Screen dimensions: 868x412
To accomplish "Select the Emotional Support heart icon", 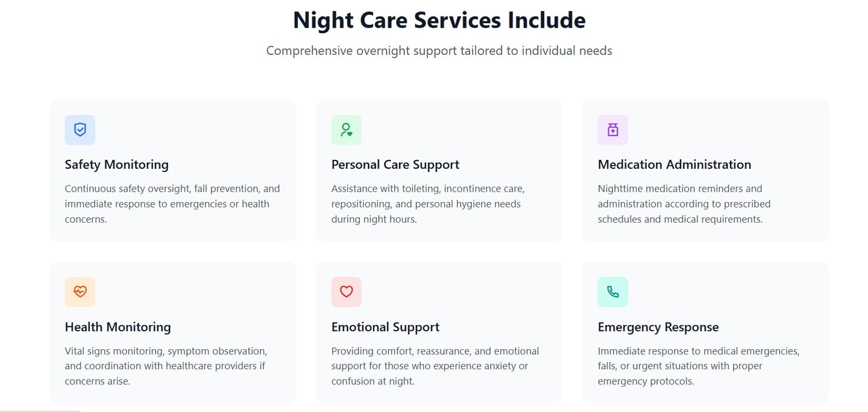I will [346, 292].
